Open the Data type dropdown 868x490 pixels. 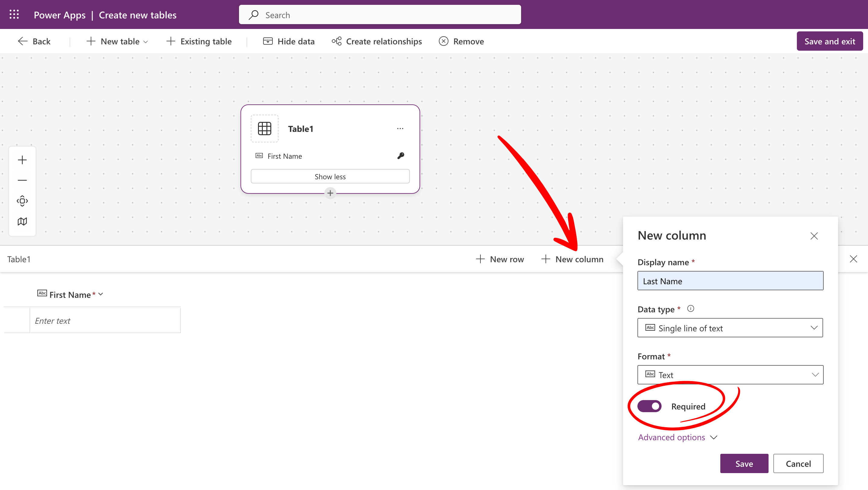730,328
